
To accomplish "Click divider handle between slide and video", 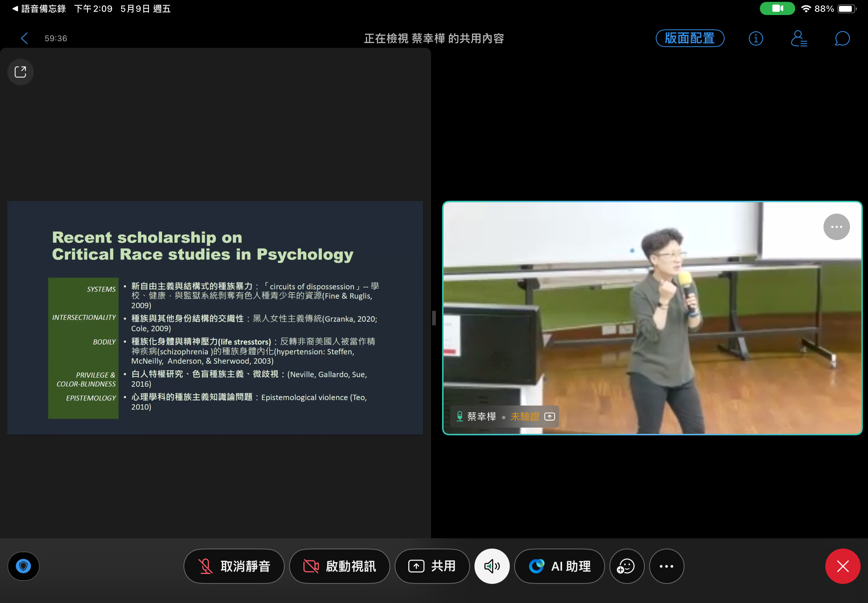I will (x=434, y=318).
